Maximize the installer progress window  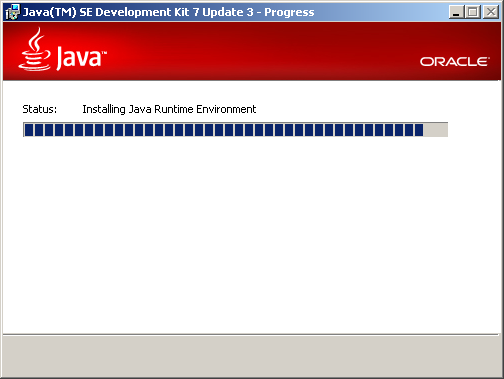coord(473,12)
